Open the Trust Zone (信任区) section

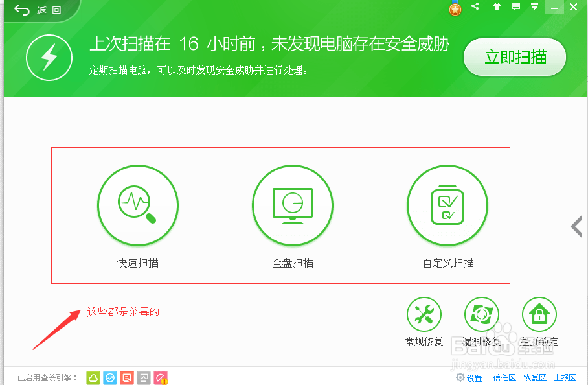[x=504, y=377]
